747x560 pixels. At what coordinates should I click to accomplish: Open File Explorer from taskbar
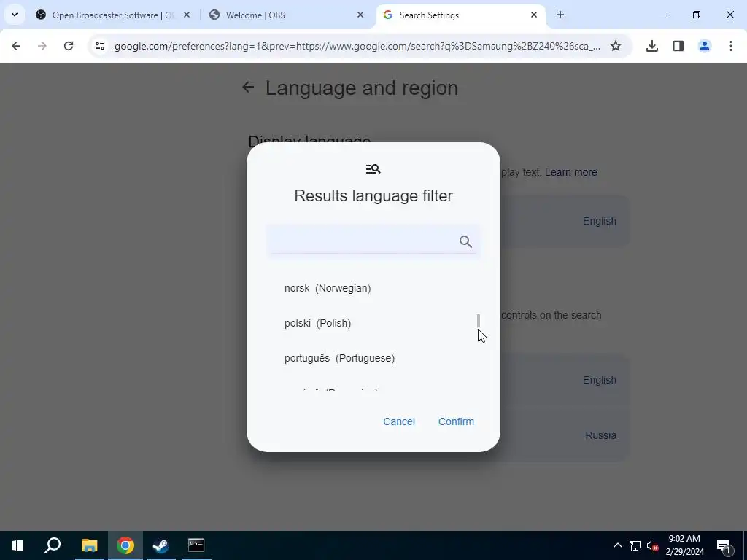[89, 545]
